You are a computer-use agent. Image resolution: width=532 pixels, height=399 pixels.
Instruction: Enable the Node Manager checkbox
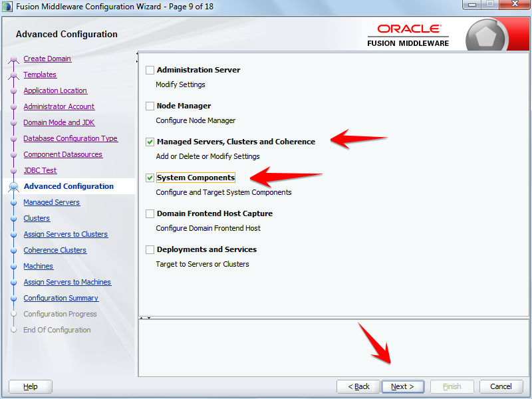click(x=150, y=106)
